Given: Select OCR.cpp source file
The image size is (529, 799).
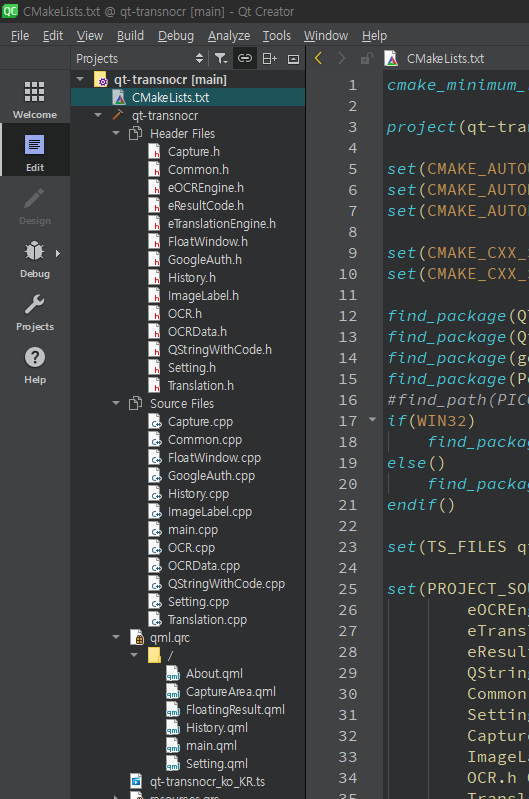Looking at the screenshot, I should pyautogui.click(x=191, y=548).
